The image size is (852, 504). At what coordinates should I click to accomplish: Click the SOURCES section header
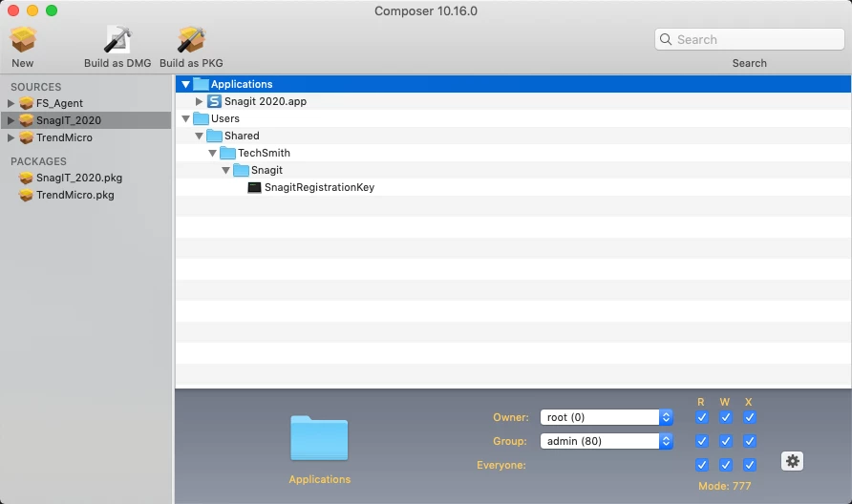(x=36, y=87)
